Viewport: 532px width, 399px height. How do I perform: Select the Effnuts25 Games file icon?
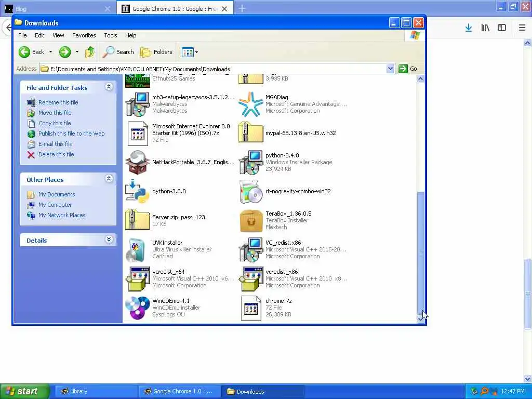pos(137,81)
